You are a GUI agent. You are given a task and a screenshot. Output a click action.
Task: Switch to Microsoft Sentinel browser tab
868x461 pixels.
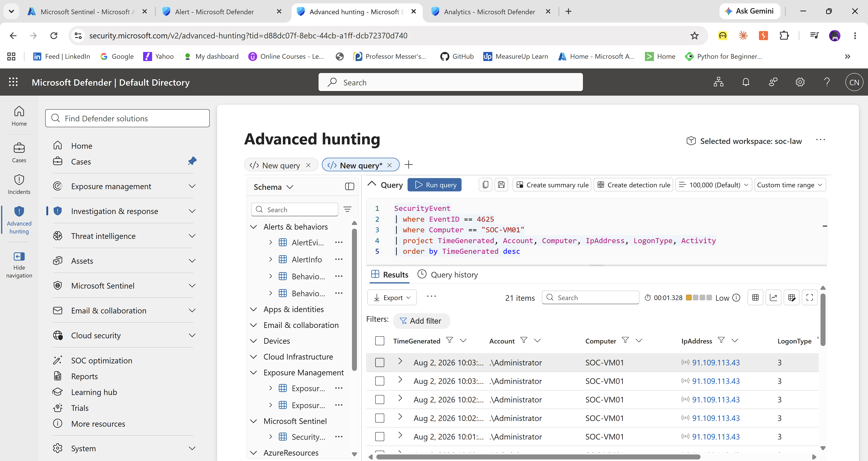tap(87, 12)
